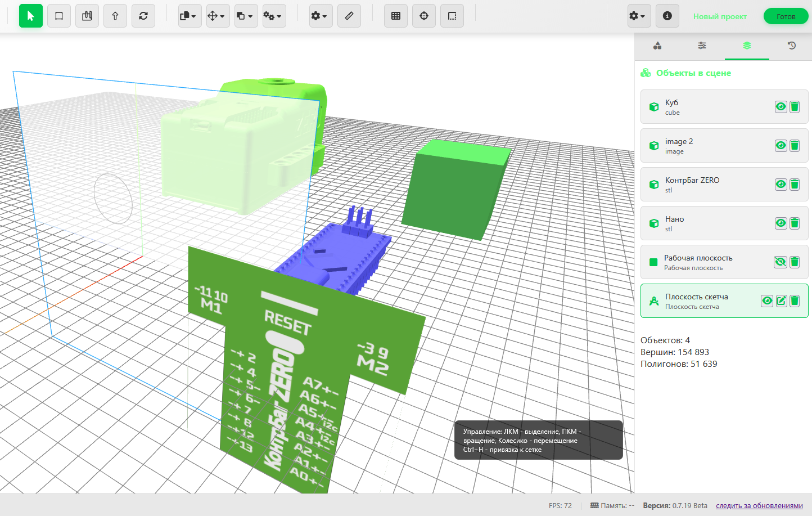
Task: Click the Готов status button
Action: point(786,16)
